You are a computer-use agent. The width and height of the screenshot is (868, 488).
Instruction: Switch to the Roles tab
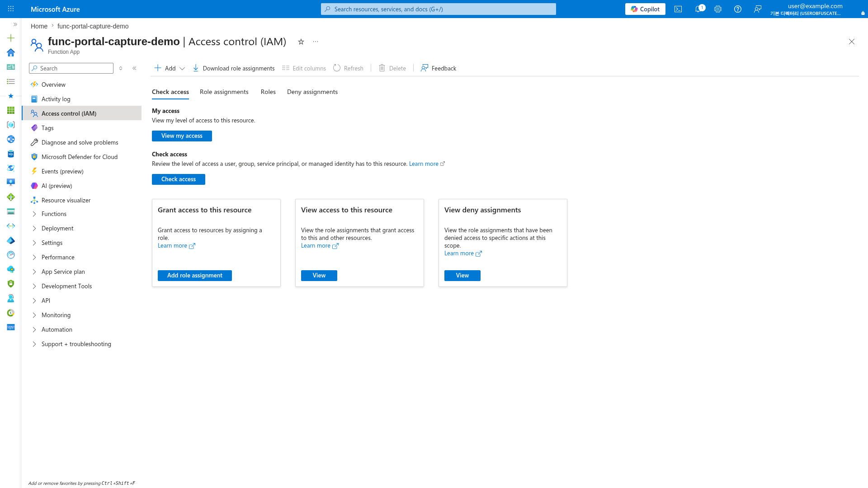point(268,92)
